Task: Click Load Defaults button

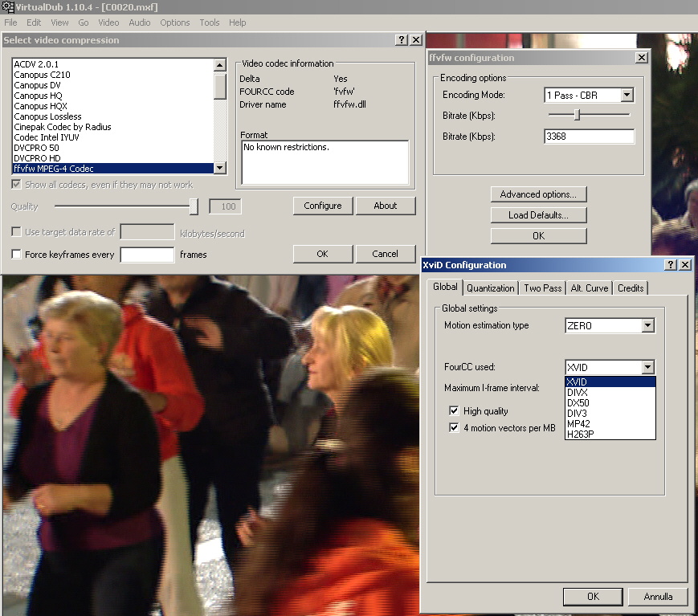Action: point(539,215)
